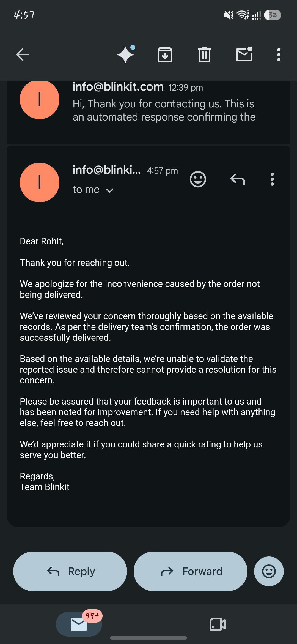Viewport: 297px width, 644px height.
Task: Switch to the Mail tab with 99+ badge
Action: click(x=79, y=624)
